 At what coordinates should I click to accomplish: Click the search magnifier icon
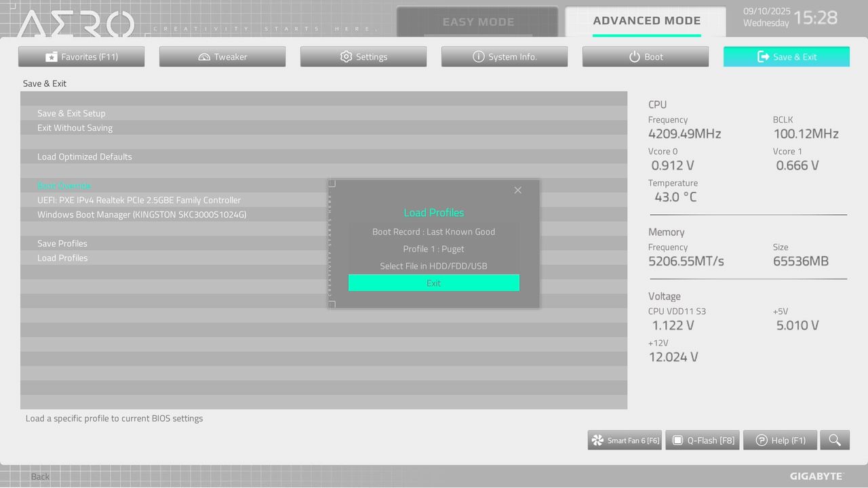pos(834,440)
